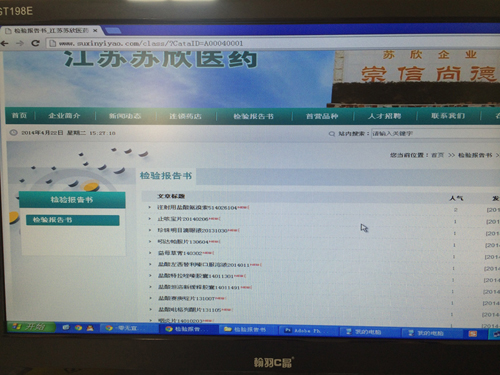Viewport: 500px width, 375px height.
Task: Open the 盐酸特拉唑嗪胶囊 report link
Action: 196,276
